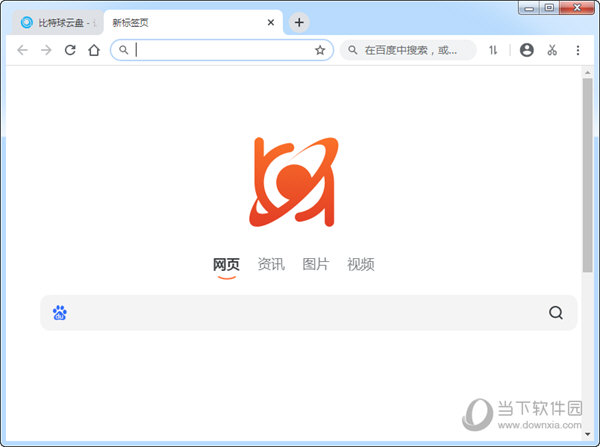Close the browser window
This screenshot has width=600, height=447.
577,8
